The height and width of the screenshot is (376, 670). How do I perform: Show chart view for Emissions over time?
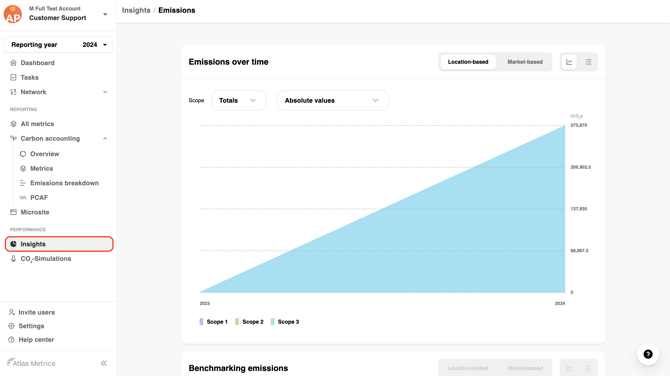tap(569, 62)
